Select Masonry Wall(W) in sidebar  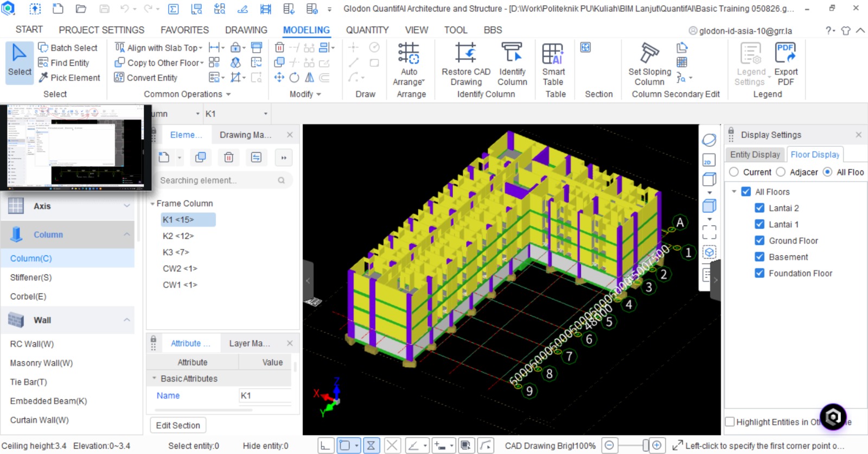[x=41, y=363]
